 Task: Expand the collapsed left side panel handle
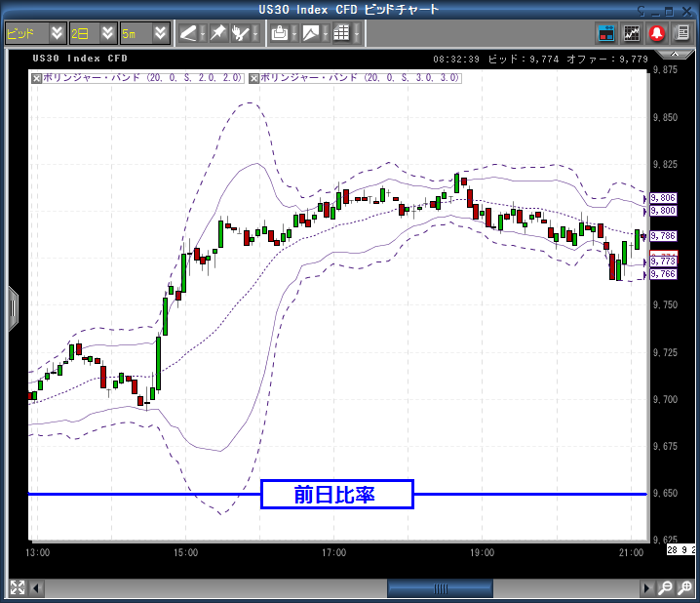click(12, 307)
